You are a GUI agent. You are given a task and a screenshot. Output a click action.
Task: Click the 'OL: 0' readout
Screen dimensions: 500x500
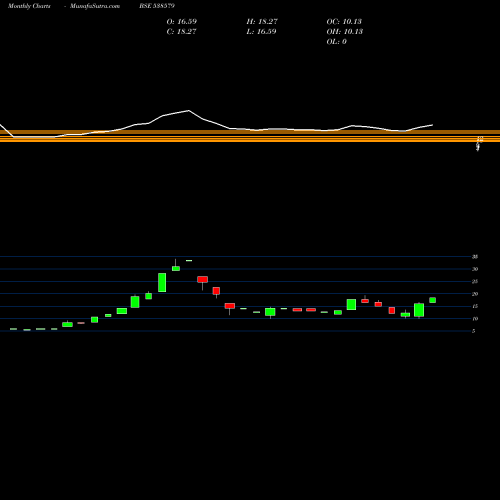(336, 41)
